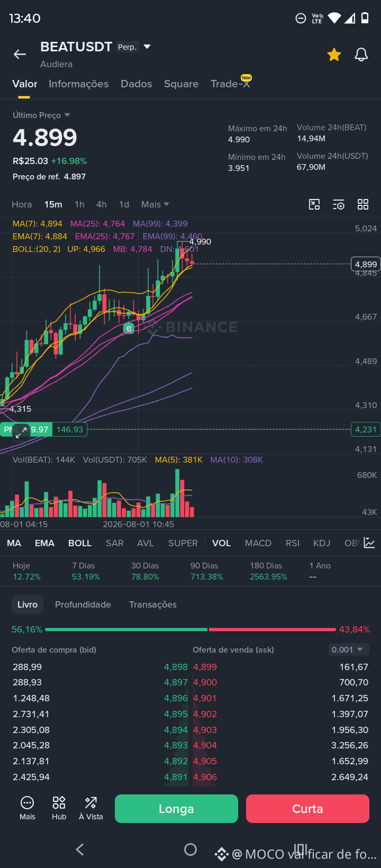Open the Mais menu icon
Screen dimensions: 381x868
27,808
